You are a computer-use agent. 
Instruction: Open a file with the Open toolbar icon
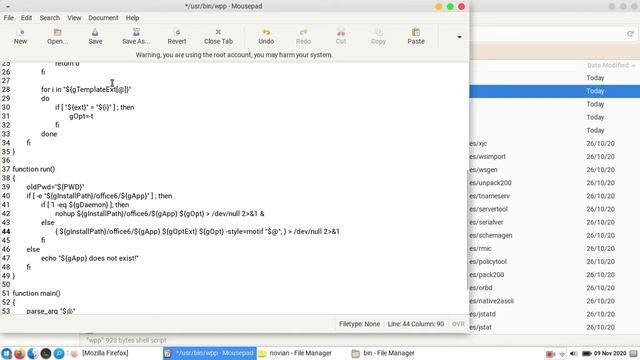point(57,36)
